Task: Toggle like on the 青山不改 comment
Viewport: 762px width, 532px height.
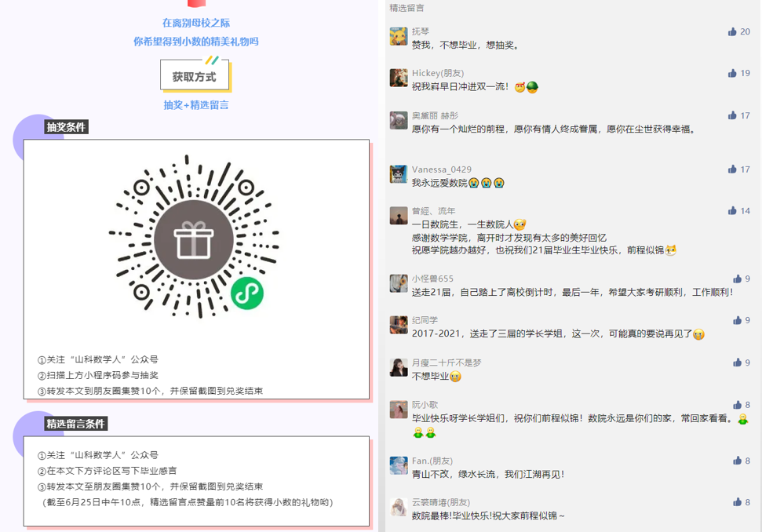Action: tap(736, 461)
